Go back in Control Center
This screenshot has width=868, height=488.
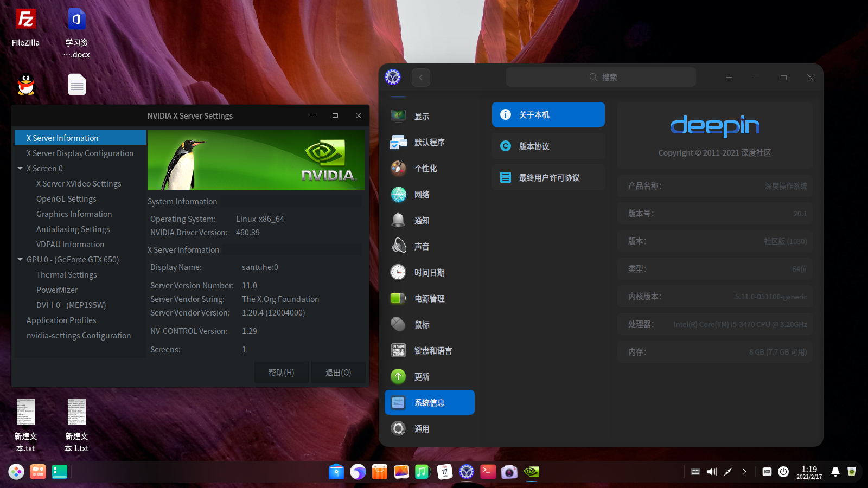[421, 78]
